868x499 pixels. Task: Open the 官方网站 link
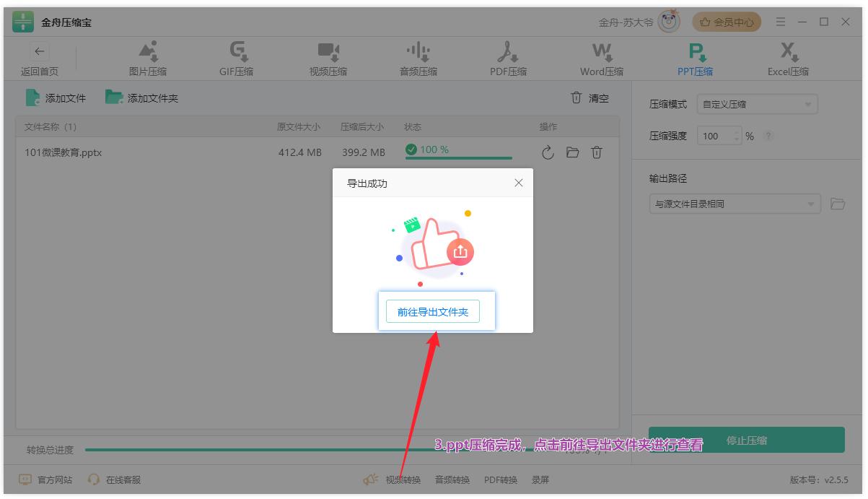tap(45, 480)
